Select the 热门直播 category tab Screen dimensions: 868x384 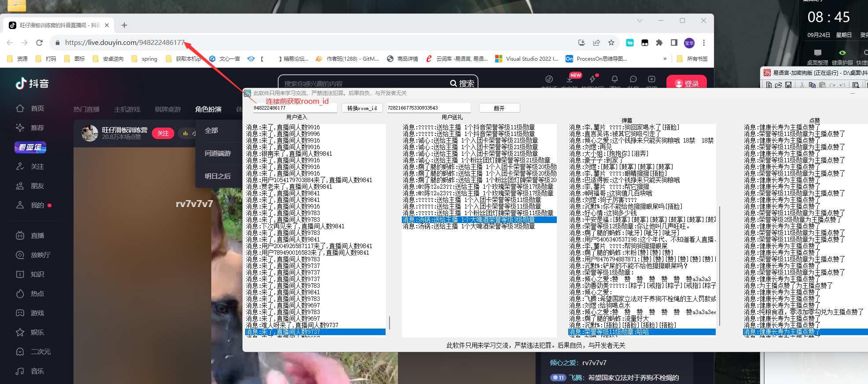pos(86,109)
